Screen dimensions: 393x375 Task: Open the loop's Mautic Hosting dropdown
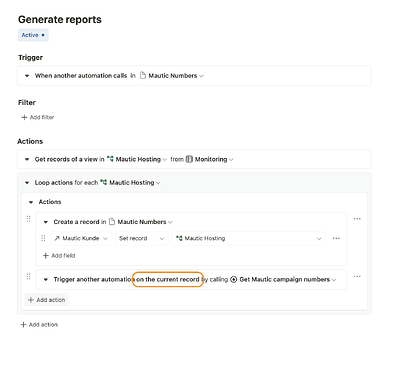coord(130,183)
